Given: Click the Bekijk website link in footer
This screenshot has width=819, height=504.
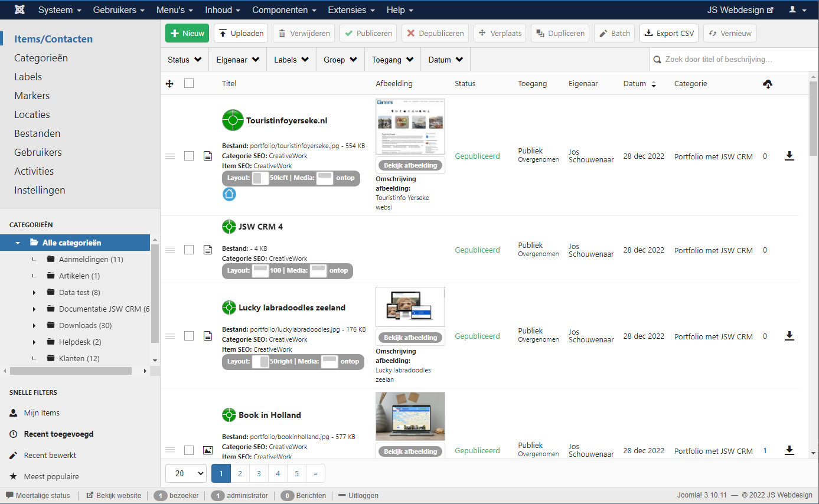Looking at the screenshot, I should coord(114,496).
